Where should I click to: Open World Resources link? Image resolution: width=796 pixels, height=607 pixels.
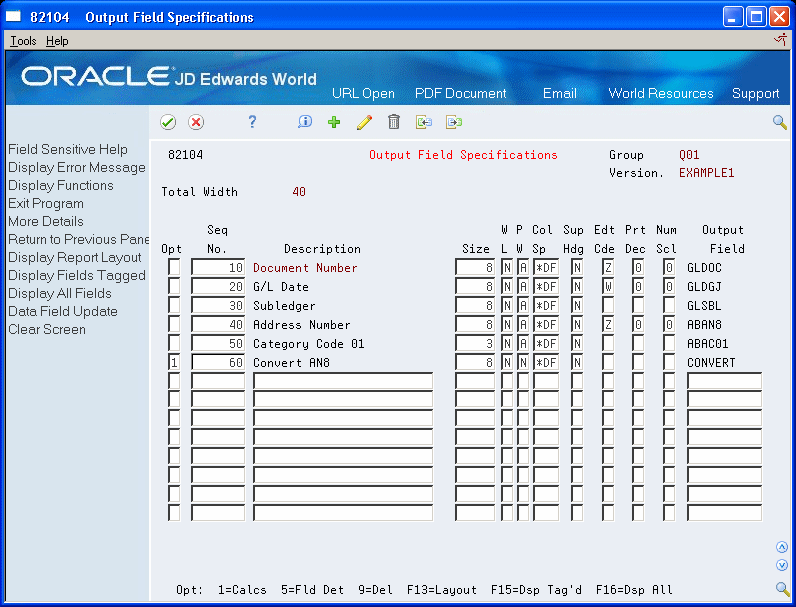pyautogui.click(x=660, y=93)
